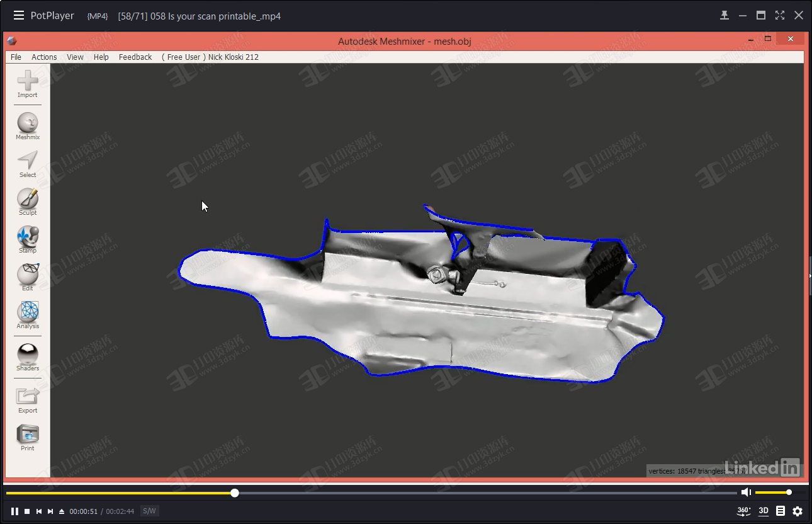Click the total duration 00:02:44
This screenshot has height=524, width=812.
[x=120, y=511]
